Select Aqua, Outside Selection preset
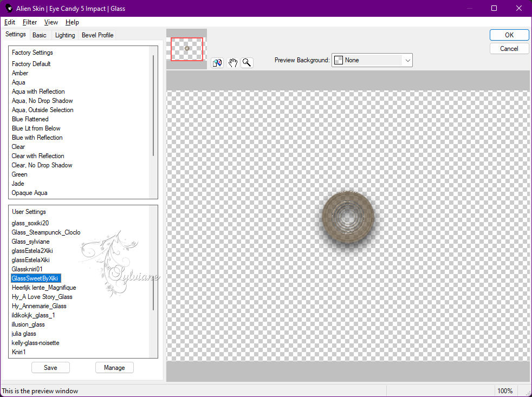The image size is (532, 397). [42, 109]
